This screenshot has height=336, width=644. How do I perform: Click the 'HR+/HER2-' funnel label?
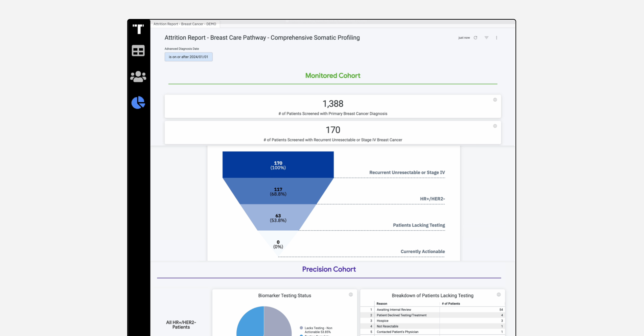click(x=432, y=199)
